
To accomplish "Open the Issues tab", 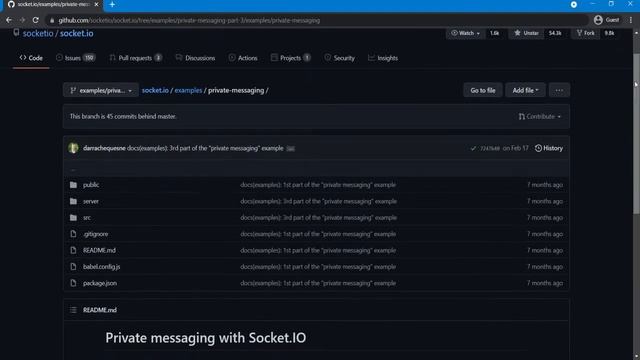I will pyautogui.click(x=76, y=58).
